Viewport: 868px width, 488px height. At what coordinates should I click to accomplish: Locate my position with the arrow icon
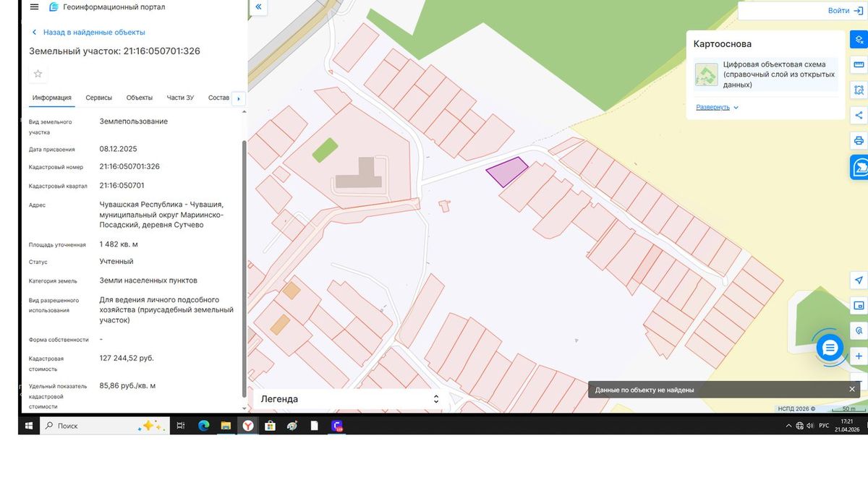[x=859, y=281]
